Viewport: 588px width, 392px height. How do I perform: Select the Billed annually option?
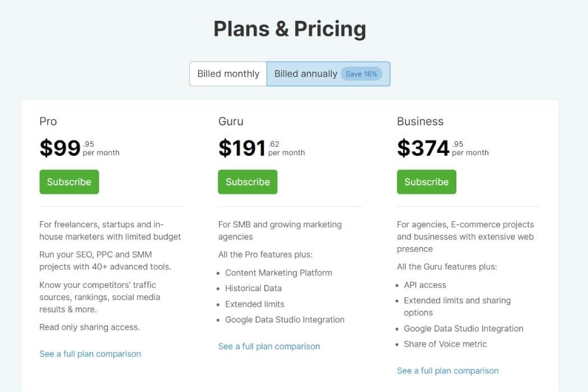click(328, 74)
